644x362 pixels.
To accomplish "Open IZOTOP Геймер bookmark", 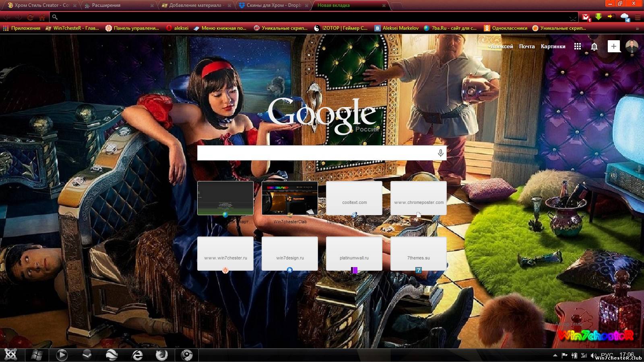I will click(341, 28).
